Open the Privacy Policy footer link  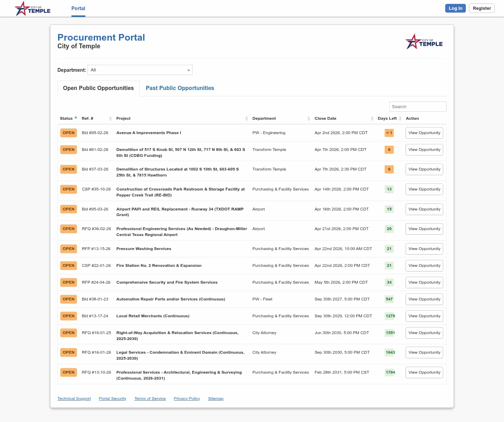(x=187, y=399)
